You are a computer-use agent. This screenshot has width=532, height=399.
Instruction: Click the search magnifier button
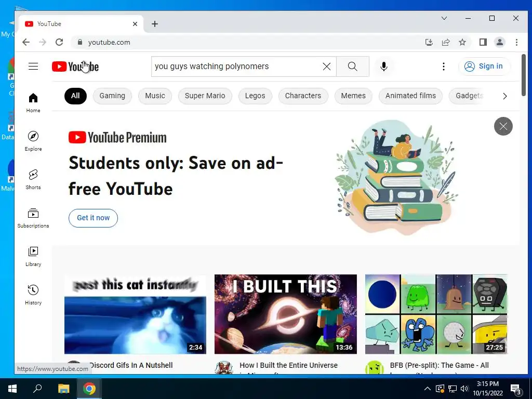(353, 66)
